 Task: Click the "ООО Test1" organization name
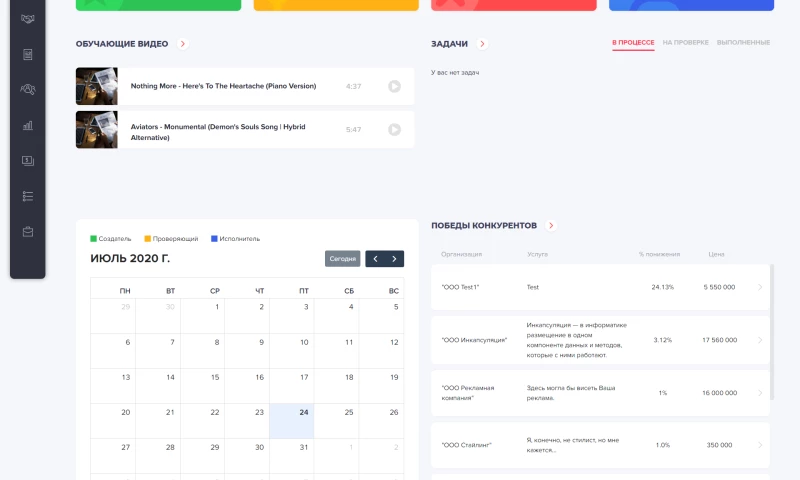[460, 287]
